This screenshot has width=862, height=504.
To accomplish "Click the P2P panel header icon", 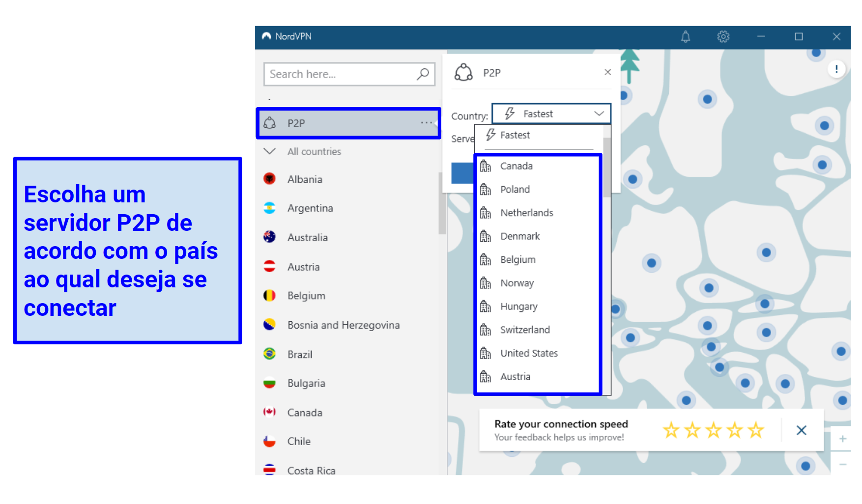I will point(463,72).
